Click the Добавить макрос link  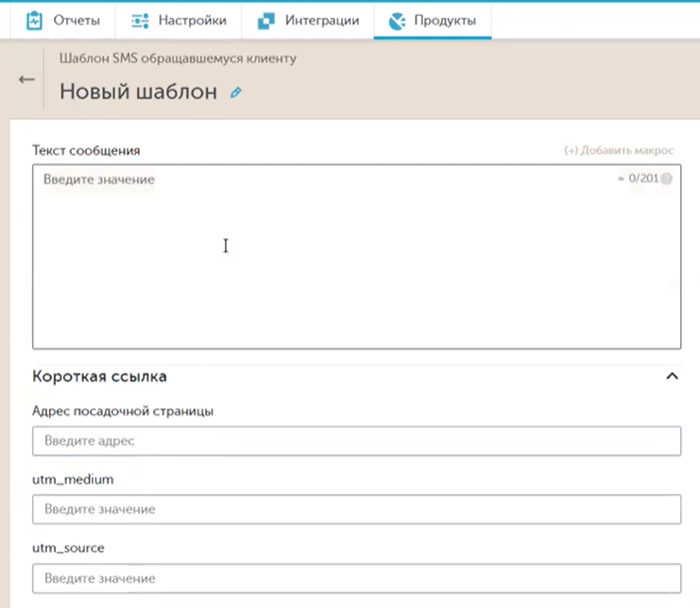pos(619,150)
